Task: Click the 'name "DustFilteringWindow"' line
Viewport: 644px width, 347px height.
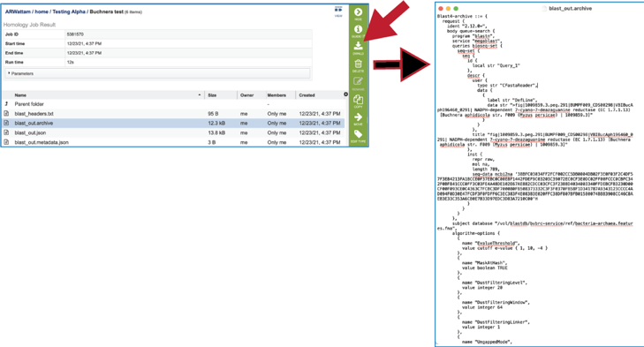Action: click(496, 302)
